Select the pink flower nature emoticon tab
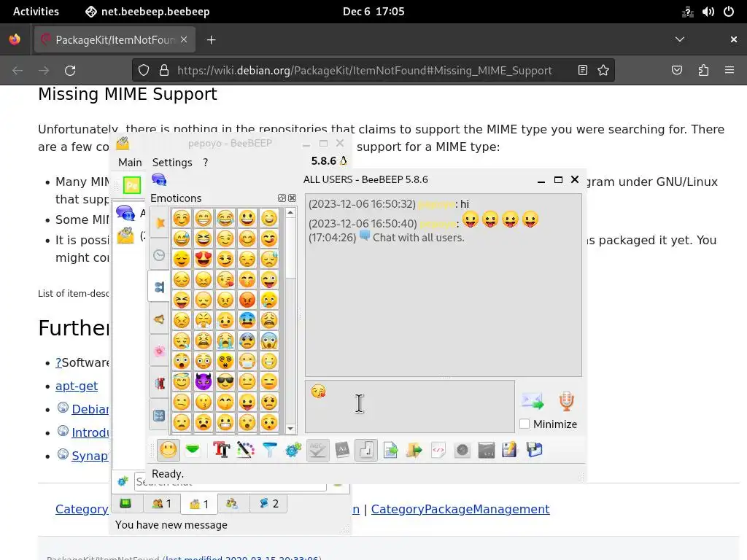The image size is (747, 560). coord(159,351)
